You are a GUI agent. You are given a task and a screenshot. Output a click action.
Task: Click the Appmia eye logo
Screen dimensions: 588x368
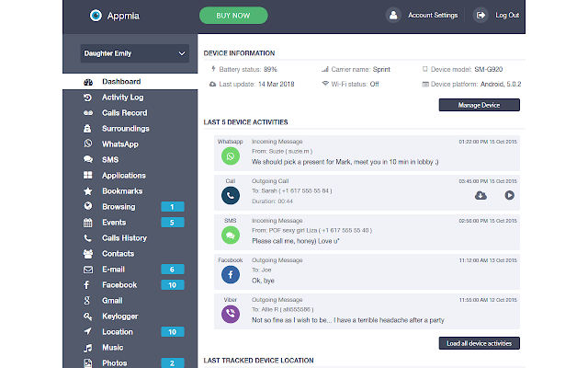[96, 16]
